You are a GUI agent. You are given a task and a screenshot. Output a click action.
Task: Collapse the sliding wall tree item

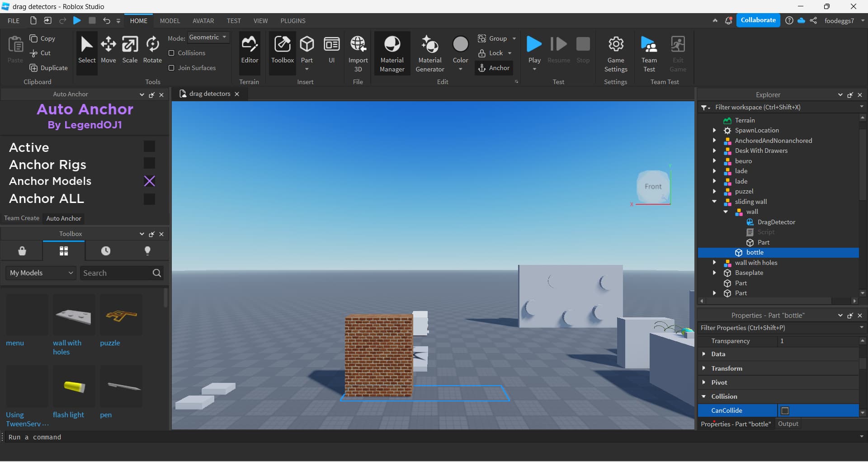coord(714,202)
